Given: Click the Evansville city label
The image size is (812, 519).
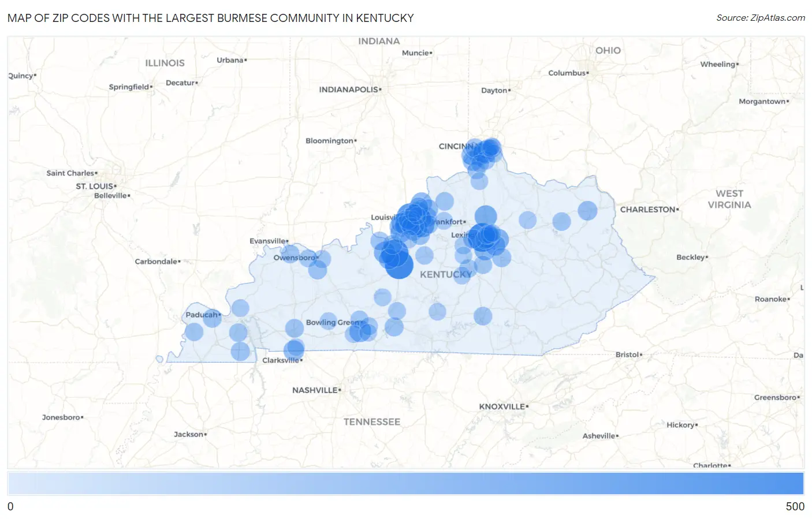Looking at the screenshot, I should 267,241.
